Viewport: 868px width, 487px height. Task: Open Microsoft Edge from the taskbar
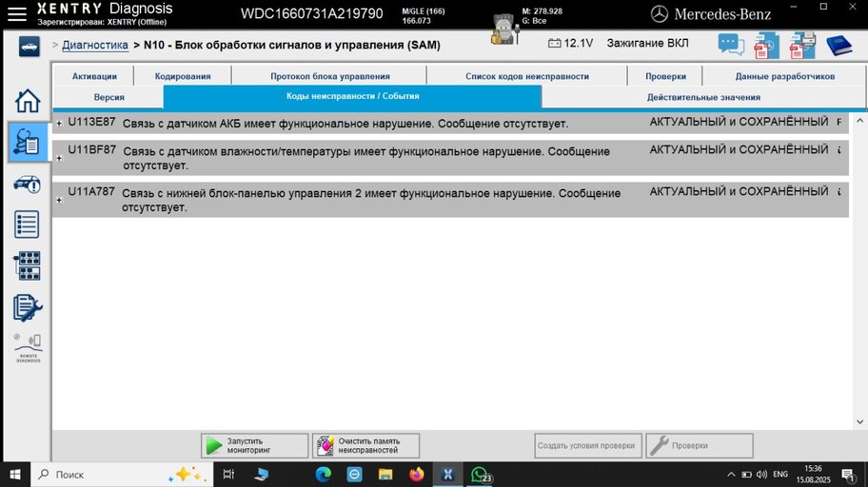pos(324,475)
